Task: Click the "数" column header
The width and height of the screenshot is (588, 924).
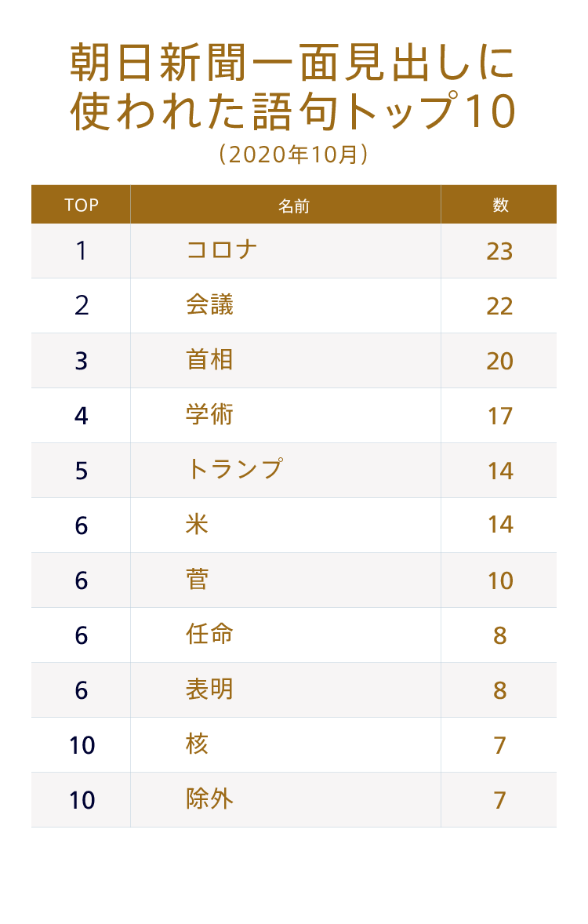Action: pyautogui.click(x=500, y=205)
